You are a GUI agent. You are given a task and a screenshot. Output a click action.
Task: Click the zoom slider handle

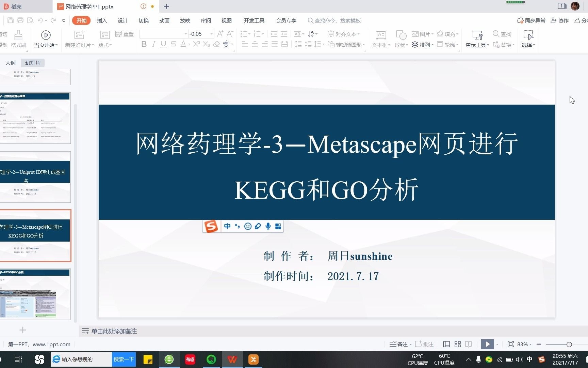point(569,344)
